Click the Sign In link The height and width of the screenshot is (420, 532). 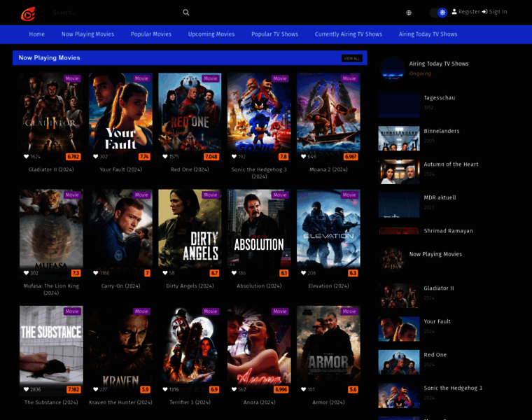coord(498,11)
